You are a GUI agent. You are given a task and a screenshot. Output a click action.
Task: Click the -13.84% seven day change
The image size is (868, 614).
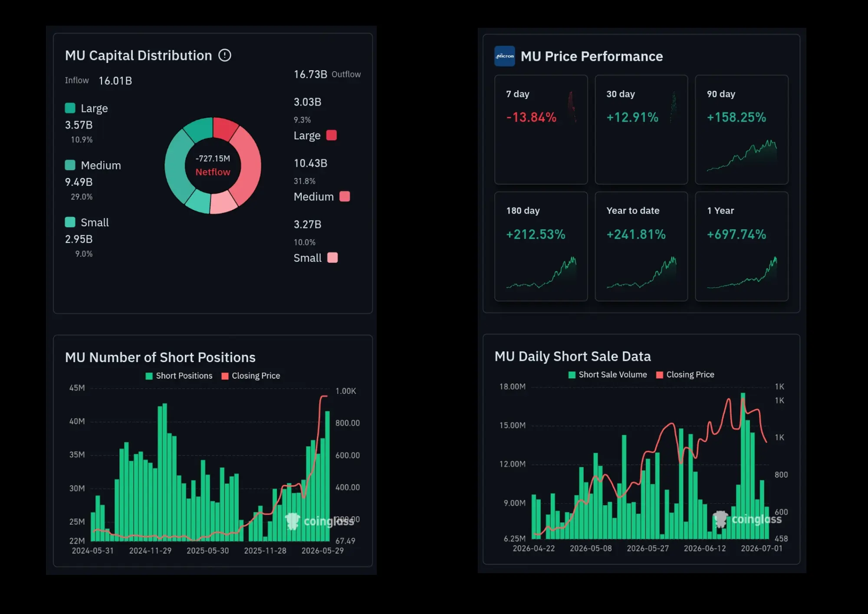click(531, 117)
